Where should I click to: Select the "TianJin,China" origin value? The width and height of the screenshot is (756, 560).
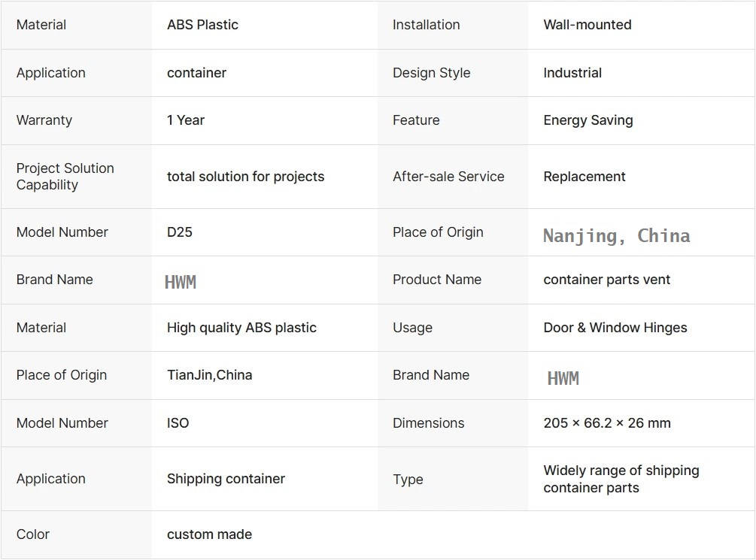click(209, 375)
